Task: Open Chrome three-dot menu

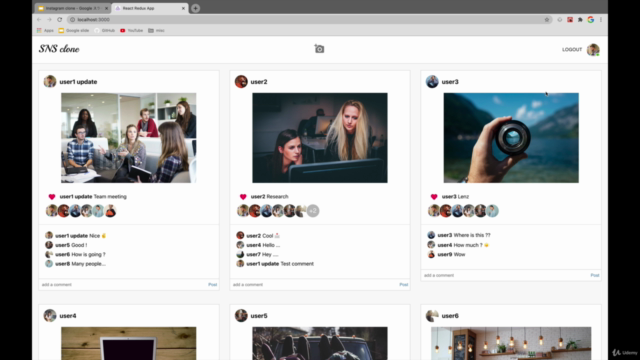Action: tap(601, 20)
